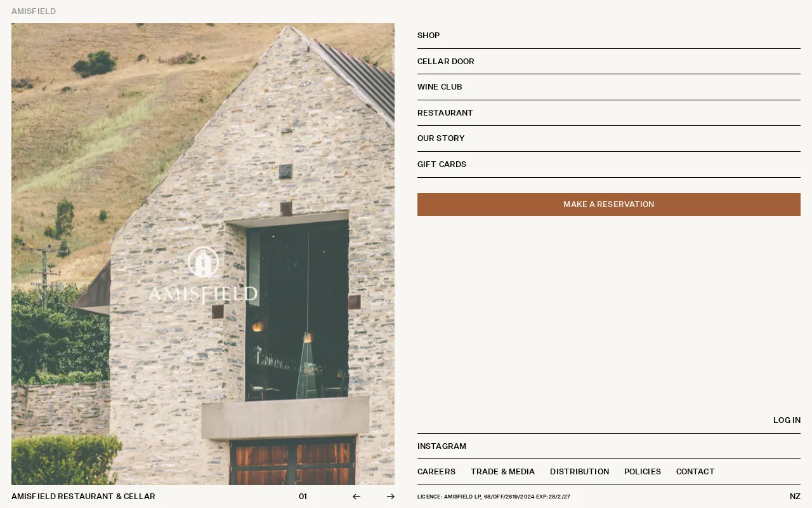The image size is (812, 508).
Task: Click the MAKE A RESERVATION button
Action: pos(609,204)
